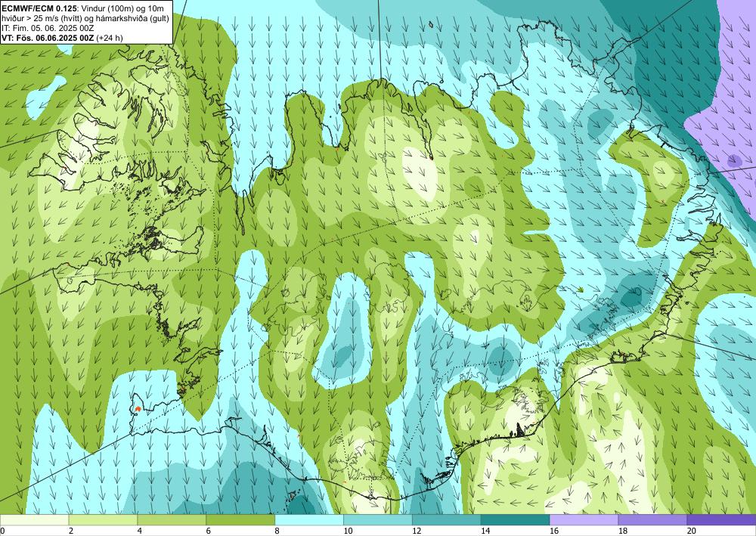Click the 0–2 m/s palest legend swatch
The width and height of the screenshot is (756, 536).
[x=34, y=519]
